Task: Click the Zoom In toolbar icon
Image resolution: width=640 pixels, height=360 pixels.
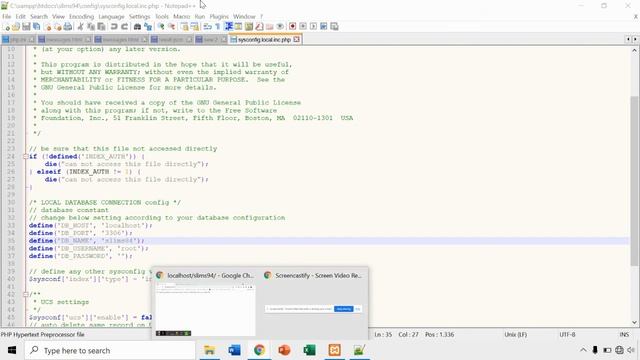Action: [x=161, y=27]
